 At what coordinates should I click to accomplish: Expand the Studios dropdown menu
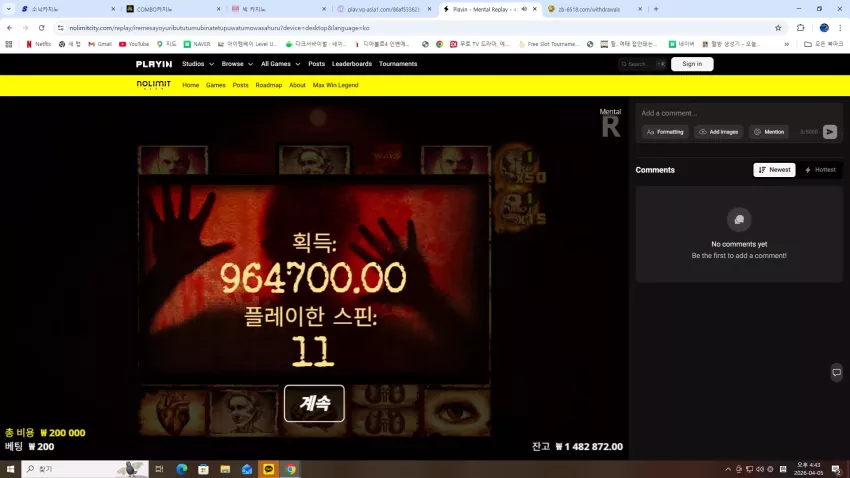click(198, 64)
